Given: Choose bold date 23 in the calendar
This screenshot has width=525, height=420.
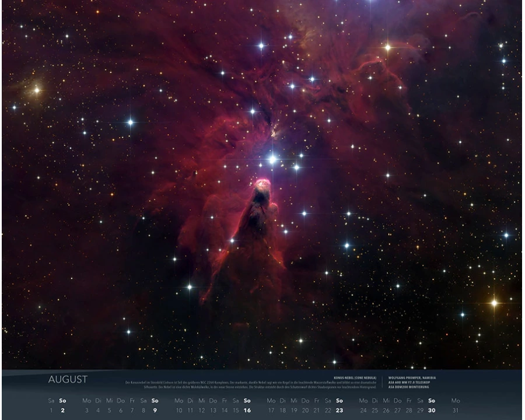Looking at the screenshot, I should [x=339, y=410].
